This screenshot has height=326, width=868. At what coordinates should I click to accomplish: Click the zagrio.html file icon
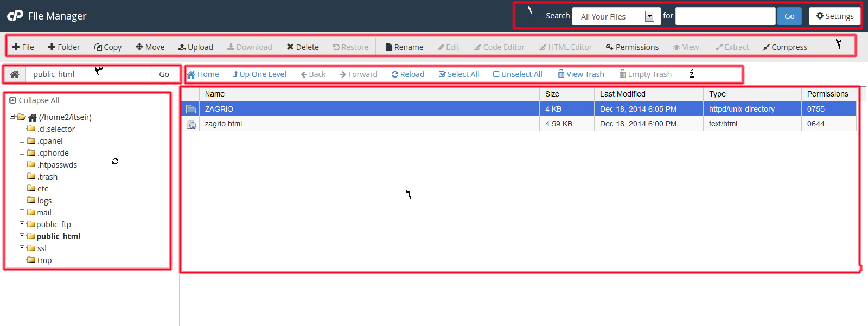pyautogui.click(x=191, y=124)
